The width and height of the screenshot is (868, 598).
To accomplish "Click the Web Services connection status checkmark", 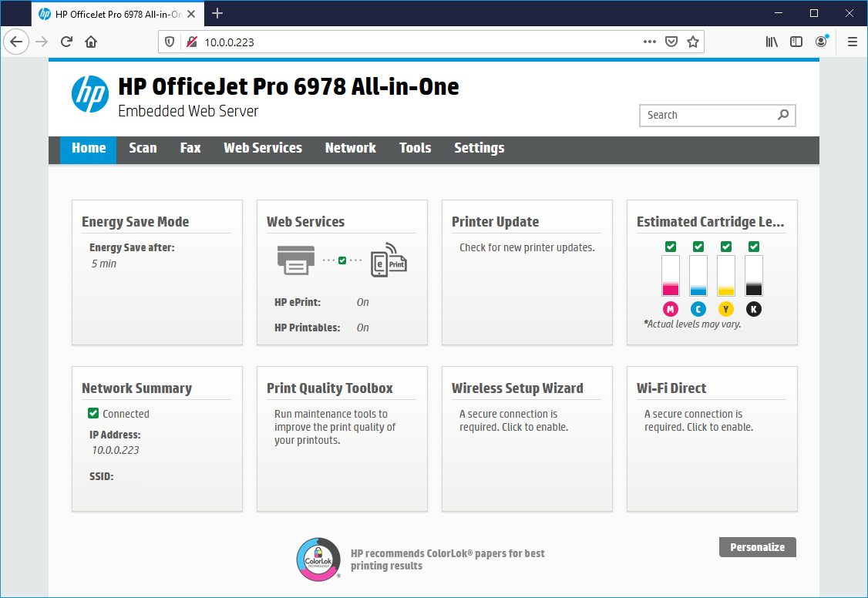I will pos(342,260).
